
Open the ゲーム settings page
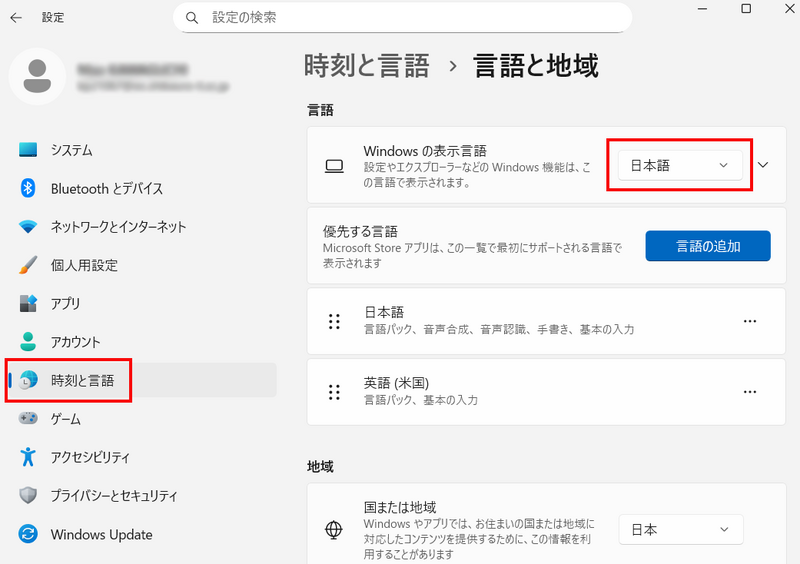pyautogui.click(x=66, y=419)
